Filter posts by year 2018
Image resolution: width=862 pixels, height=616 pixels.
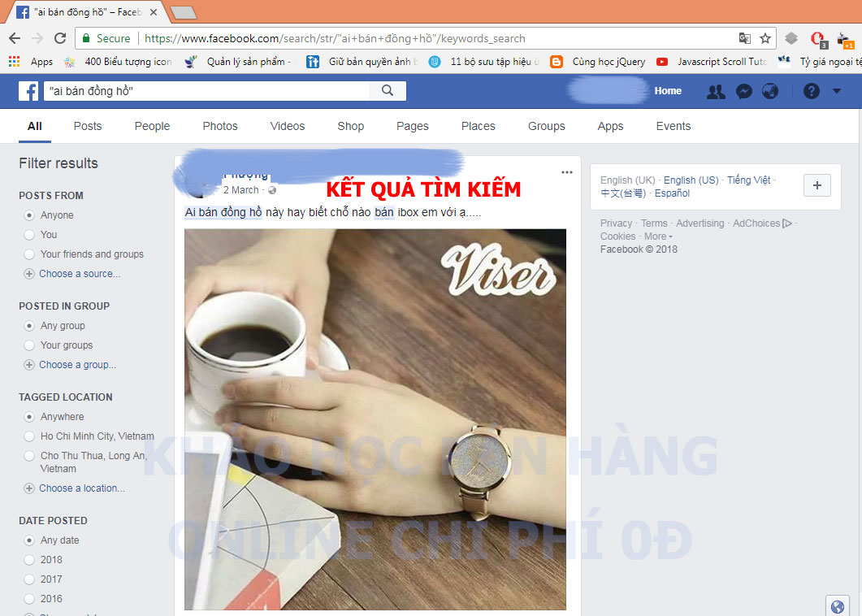click(29, 560)
